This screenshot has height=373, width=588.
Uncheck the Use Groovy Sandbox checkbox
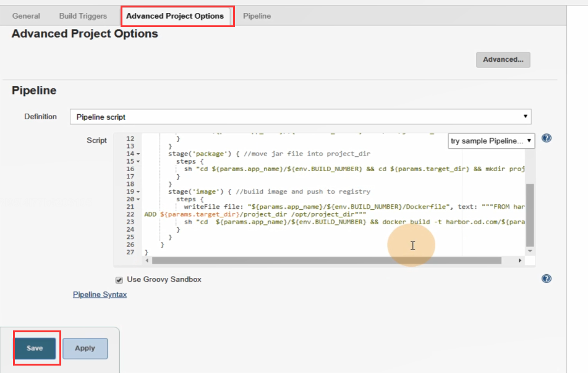pos(119,280)
